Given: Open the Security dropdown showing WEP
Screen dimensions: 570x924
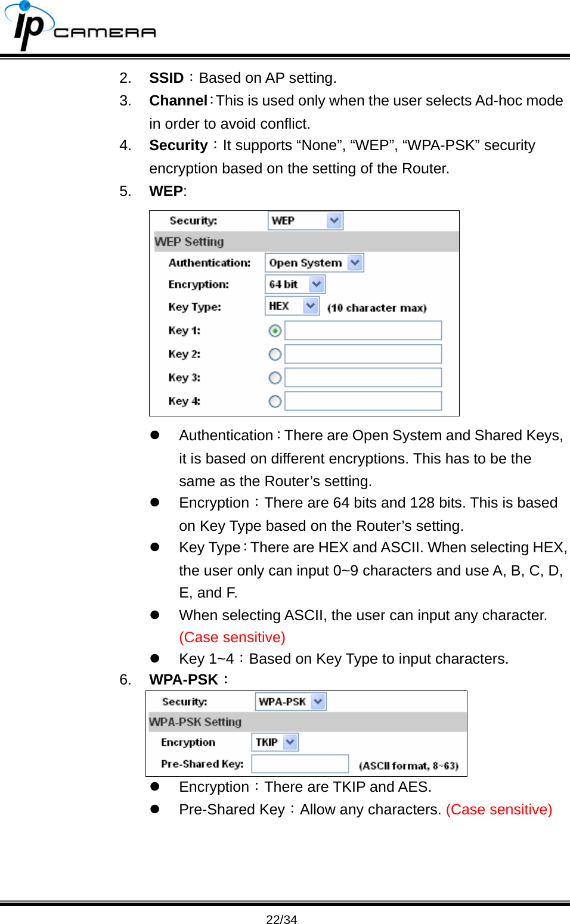Looking at the screenshot, I should [305, 220].
